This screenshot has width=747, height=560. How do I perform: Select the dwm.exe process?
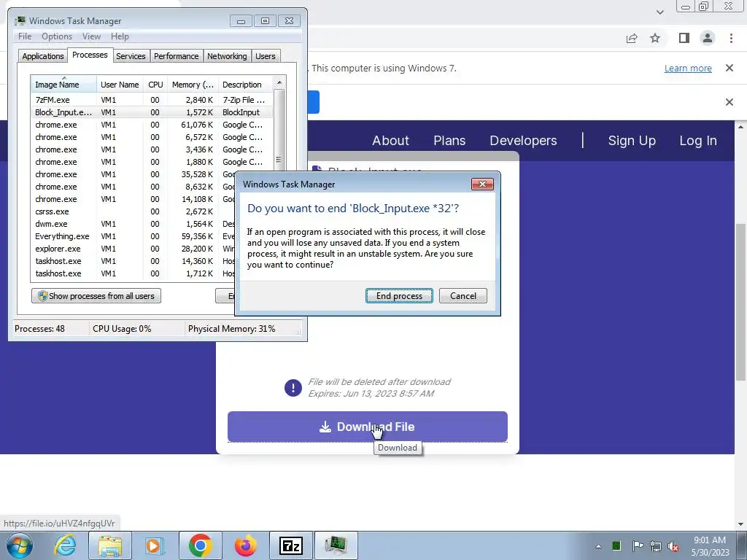pos(133,224)
